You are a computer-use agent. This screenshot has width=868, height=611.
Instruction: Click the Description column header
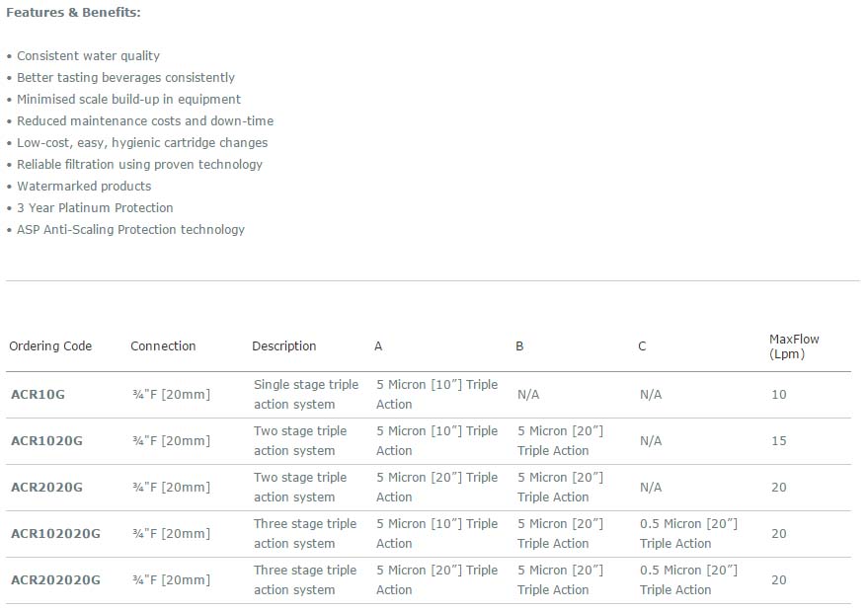click(x=284, y=346)
